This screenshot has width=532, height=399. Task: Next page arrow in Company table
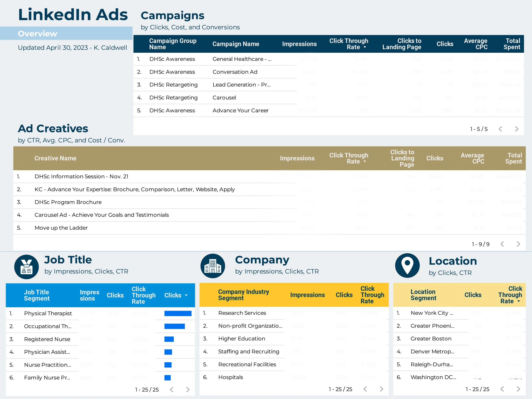[381, 389]
